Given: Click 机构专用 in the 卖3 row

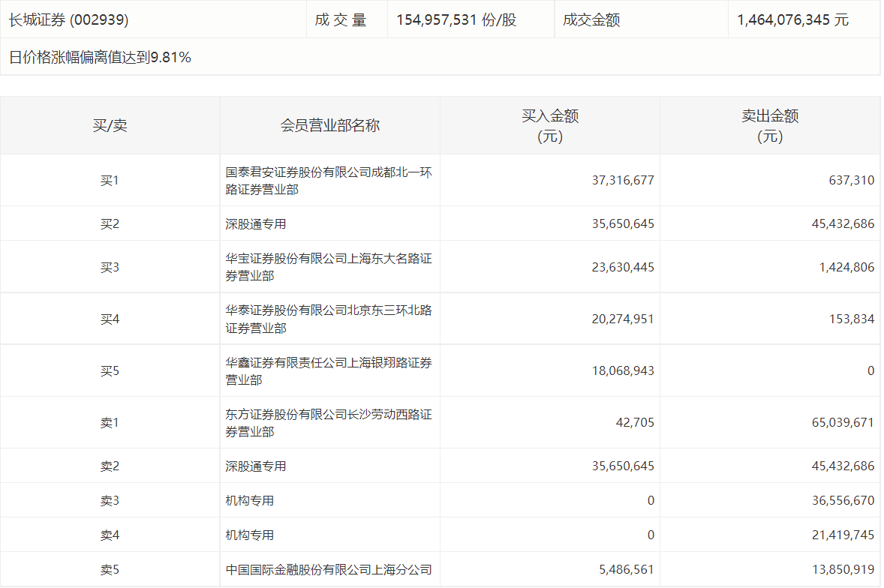Looking at the screenshot, I should click(x=249, y=500).
